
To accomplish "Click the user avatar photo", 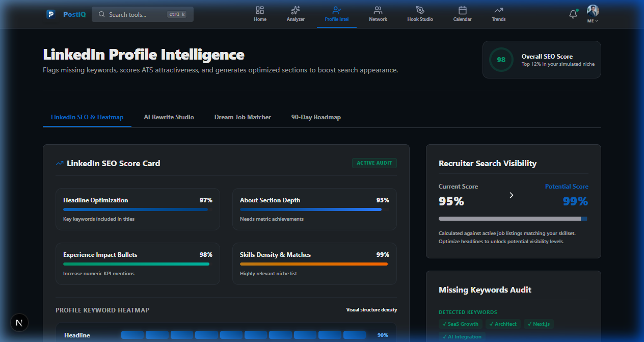I will click(593, 11).
